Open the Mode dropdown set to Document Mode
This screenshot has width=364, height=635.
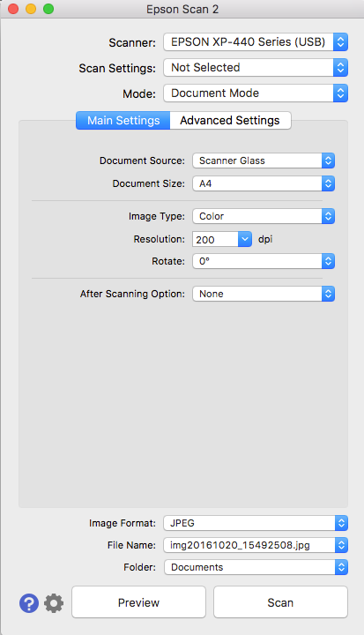256,93
